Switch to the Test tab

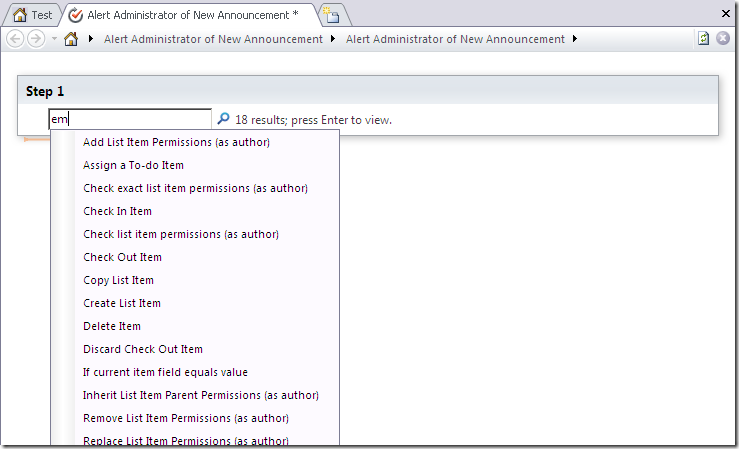(x=32, y=15)
